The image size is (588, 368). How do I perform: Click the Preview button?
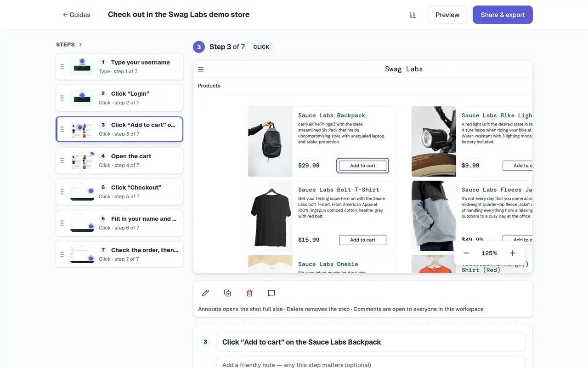447,15
